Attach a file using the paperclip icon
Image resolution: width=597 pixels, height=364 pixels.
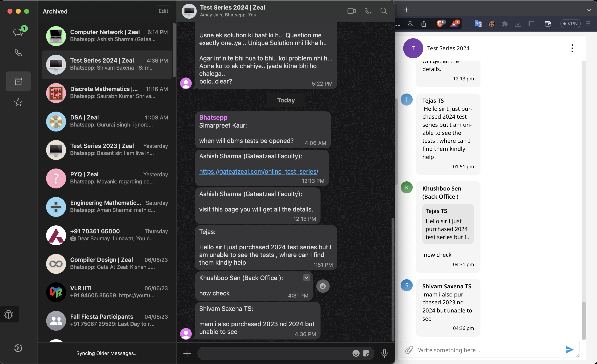[409, 350]
